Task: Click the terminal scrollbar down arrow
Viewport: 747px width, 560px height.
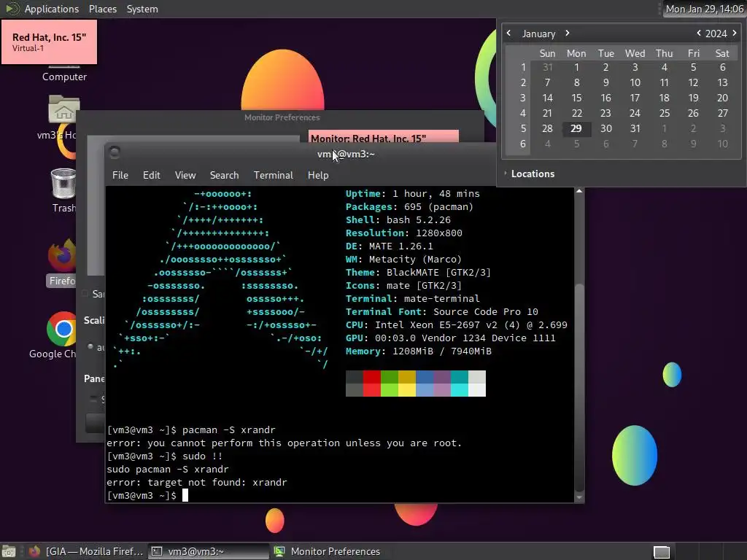Action: (579, 497)
